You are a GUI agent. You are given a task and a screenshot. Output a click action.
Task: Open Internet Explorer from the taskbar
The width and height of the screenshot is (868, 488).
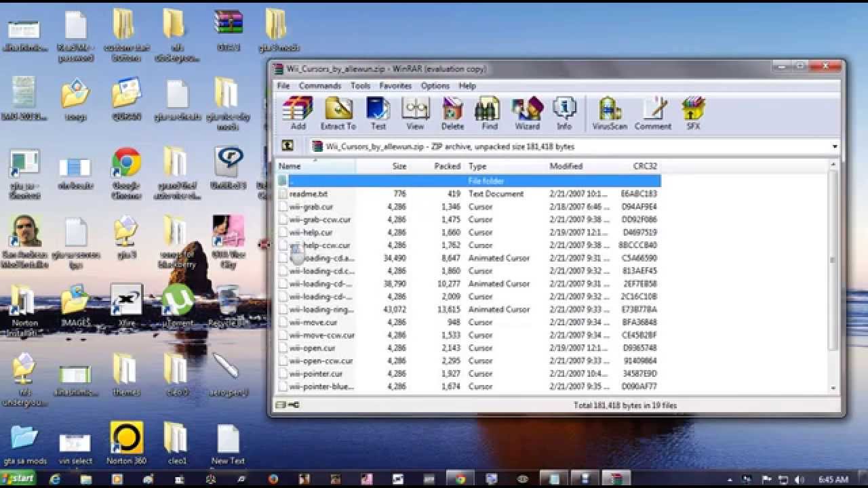55,479
